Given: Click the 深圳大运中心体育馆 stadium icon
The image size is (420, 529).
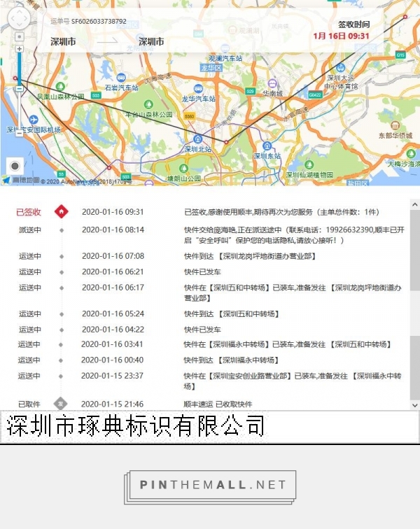Looking at the screenshot, I should click(341, 68).
